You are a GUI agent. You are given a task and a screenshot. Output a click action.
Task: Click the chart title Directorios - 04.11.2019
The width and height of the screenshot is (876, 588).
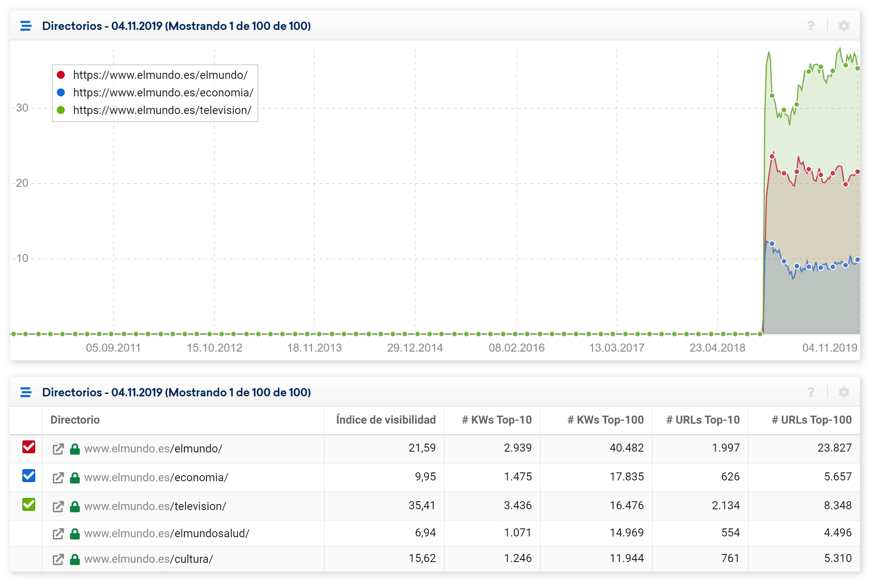[x=176, y=26]
